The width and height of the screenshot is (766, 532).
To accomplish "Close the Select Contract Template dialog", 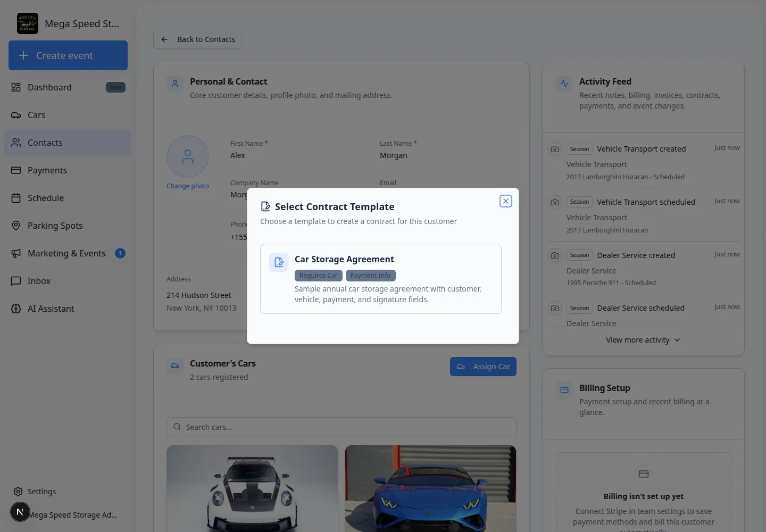I will coord(506,201).
